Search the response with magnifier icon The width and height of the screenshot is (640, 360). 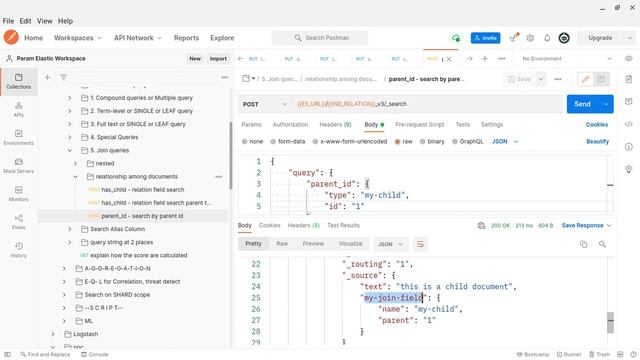tap(602, 244)
